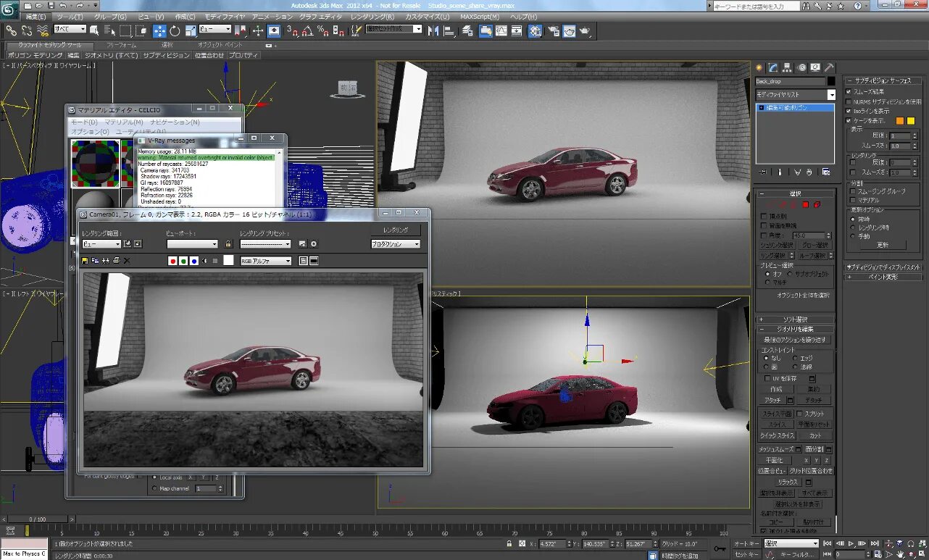This screenshot has width=929, height=560.
Task: Click Repeat Last Action button
Action: tap(796, 339)
